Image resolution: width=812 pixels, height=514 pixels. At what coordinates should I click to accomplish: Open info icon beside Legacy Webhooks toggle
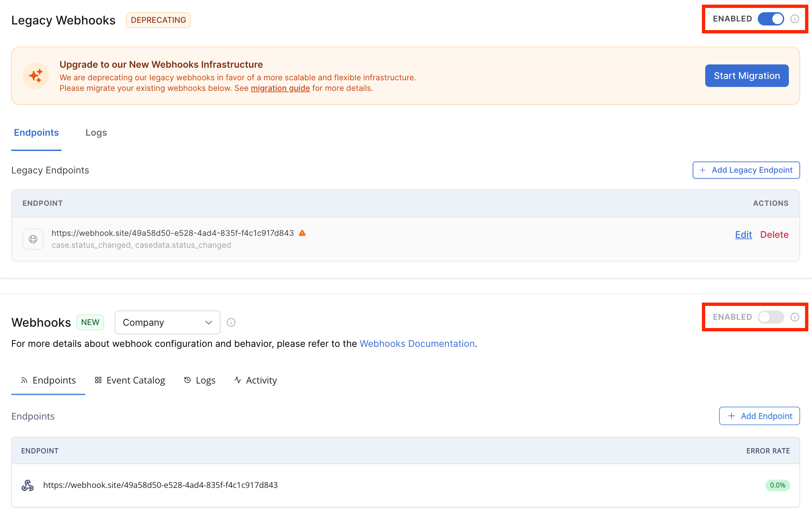click(x=795, y=19)
